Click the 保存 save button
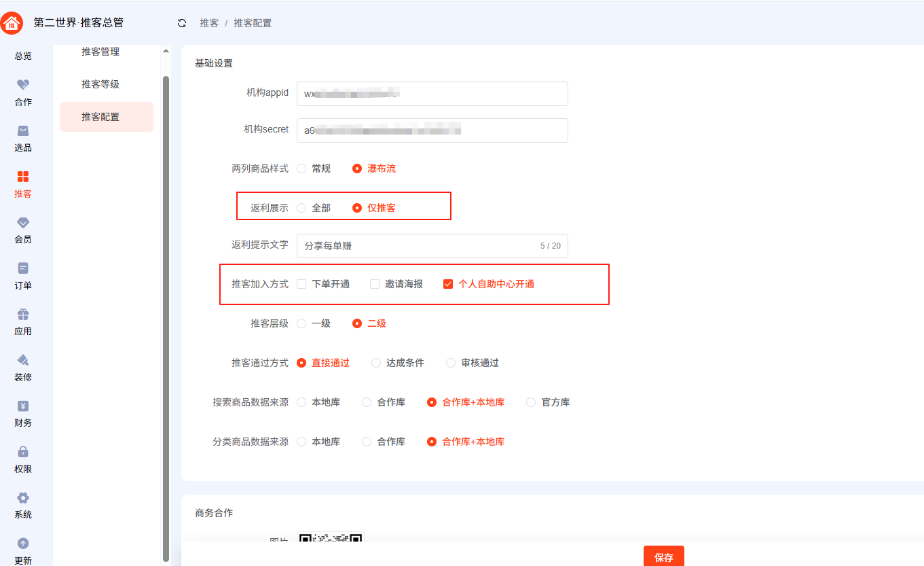This screenshot has height=566, width=924. [663, 556]
